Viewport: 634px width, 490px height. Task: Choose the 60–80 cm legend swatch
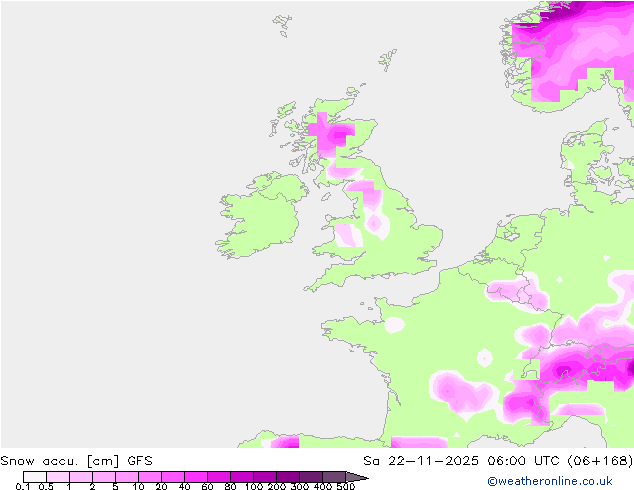pos(219,477)
